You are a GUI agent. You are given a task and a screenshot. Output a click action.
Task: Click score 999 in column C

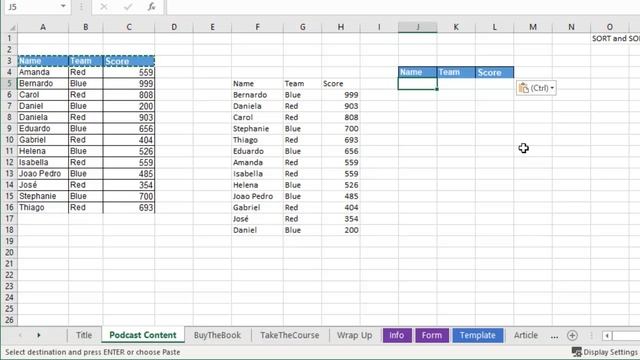pos(129,84)
